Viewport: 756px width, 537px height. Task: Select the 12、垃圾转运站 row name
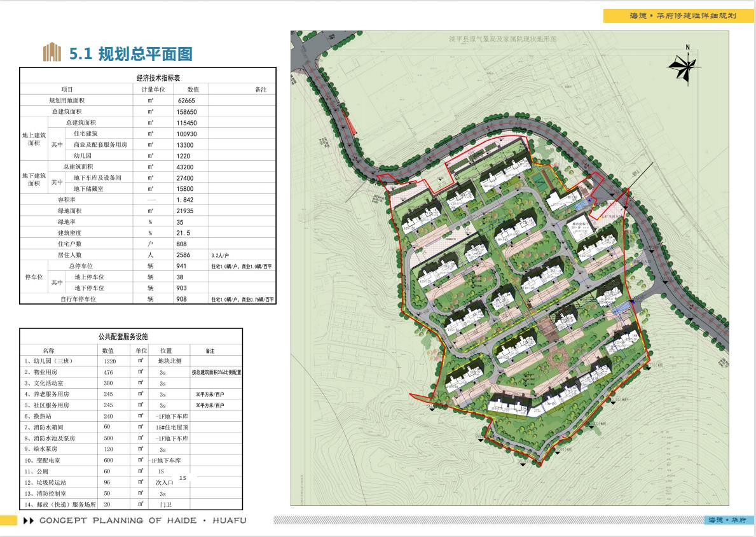coord(45,482)
